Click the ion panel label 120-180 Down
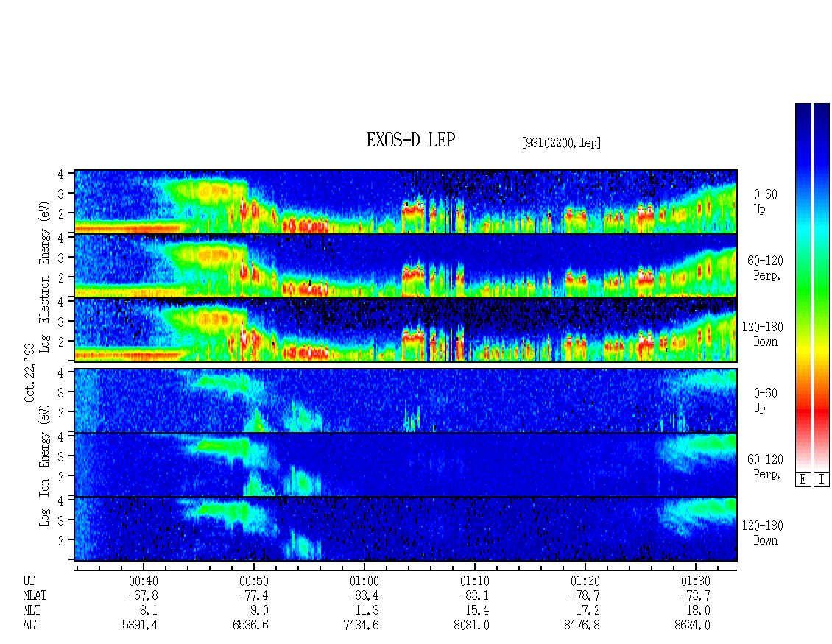This screenshot has width=832, height=644. 762,533
